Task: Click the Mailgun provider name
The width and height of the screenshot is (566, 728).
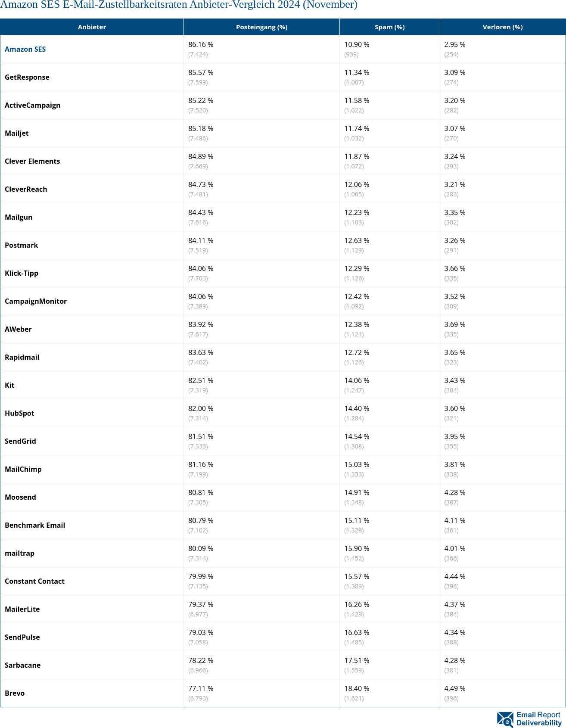Action: (19, 217)
